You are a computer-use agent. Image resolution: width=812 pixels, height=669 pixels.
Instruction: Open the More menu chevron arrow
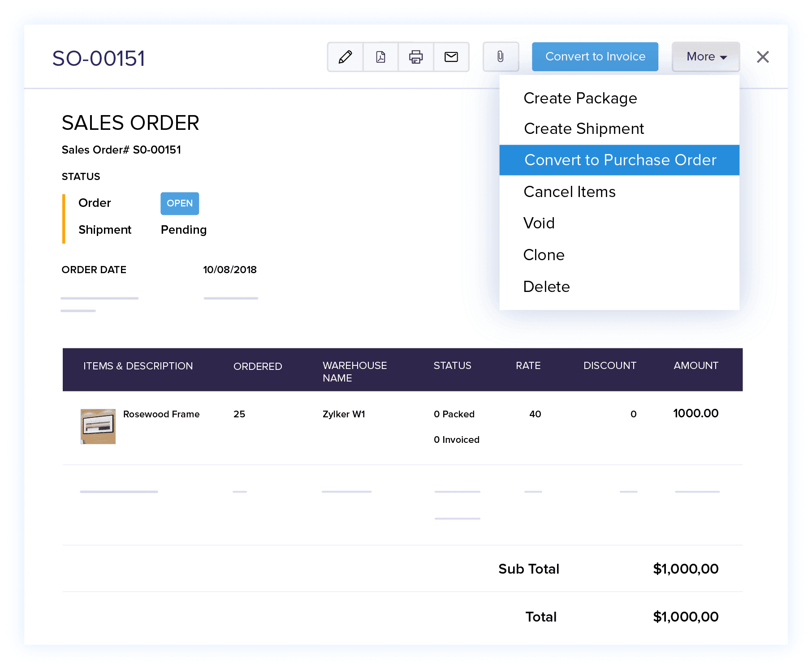pyautogui.click(x=723, y=57)
